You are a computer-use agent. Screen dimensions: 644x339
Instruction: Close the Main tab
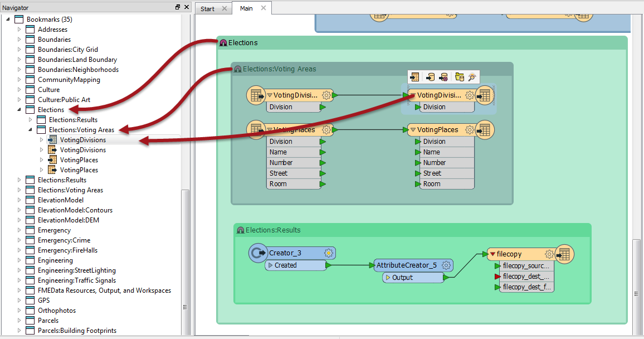pyautogui.click(x=264, y=8)
